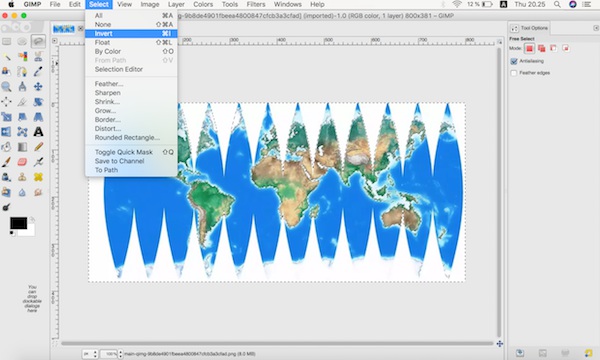This screenshot has width=600, height=360.
Task: Select the Cage Transform tool
Action: [22, 132]
